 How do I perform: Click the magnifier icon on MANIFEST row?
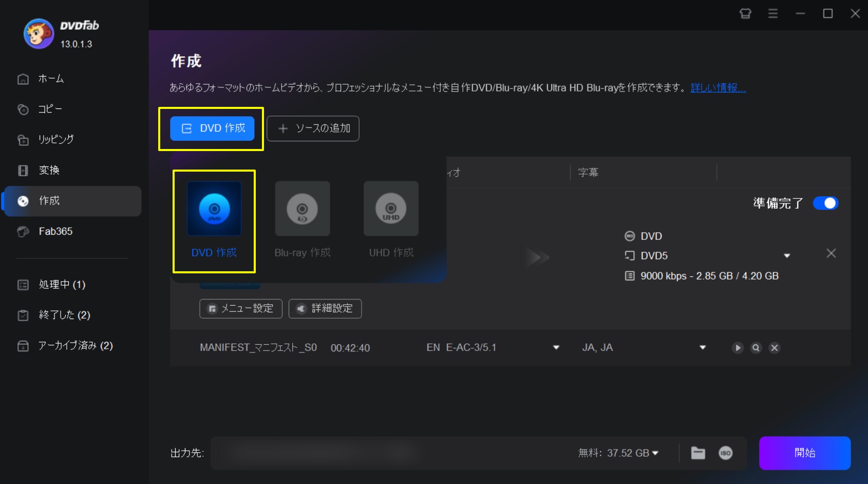tap(756, 348)
